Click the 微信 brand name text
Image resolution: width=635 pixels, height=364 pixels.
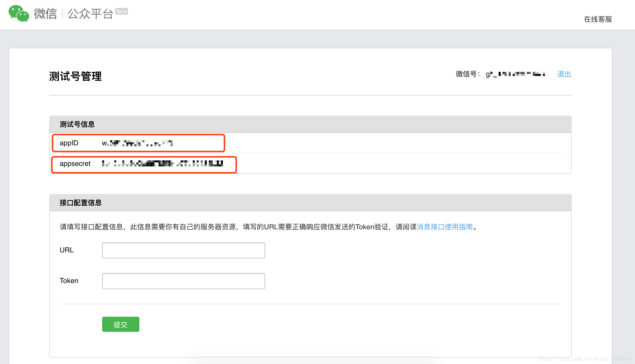[x=45, y=14]
